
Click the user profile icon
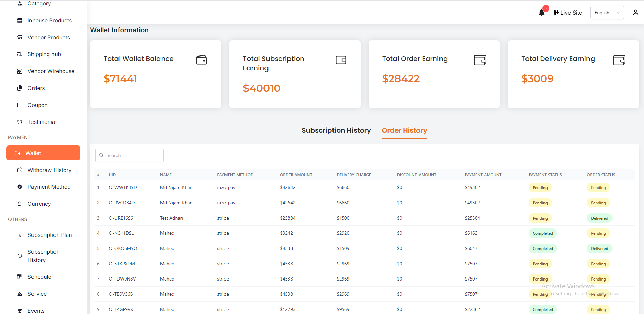pyautogui.click(x=635, y=13)
